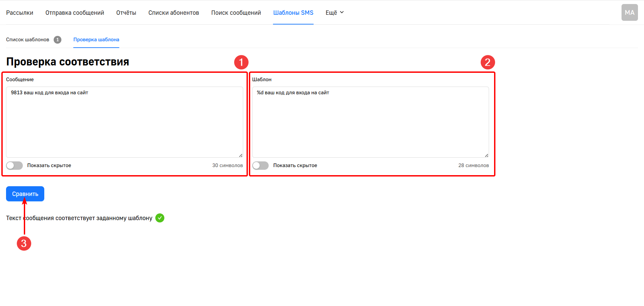Screen dimensions: 644x306
Task: Switch to the Список шаблонов tab
Action: [x=28, y=40]
